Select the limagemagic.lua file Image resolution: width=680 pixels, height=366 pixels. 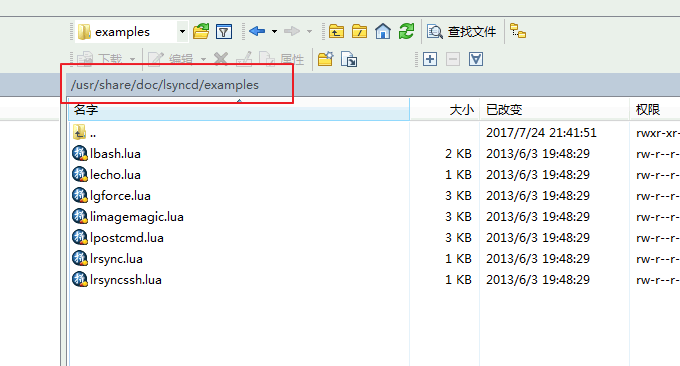tap(137, 216)
